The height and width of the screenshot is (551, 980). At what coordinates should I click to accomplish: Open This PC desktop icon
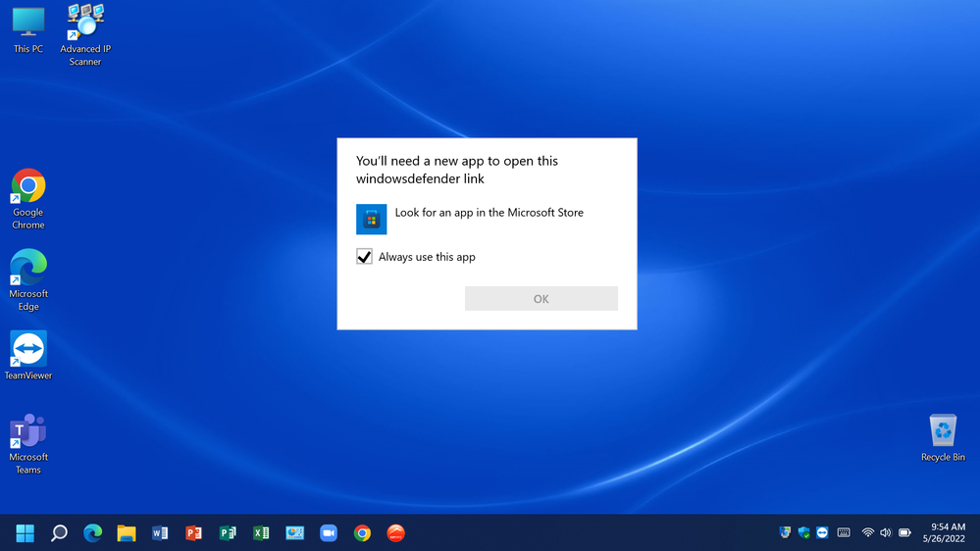(28, 30)
